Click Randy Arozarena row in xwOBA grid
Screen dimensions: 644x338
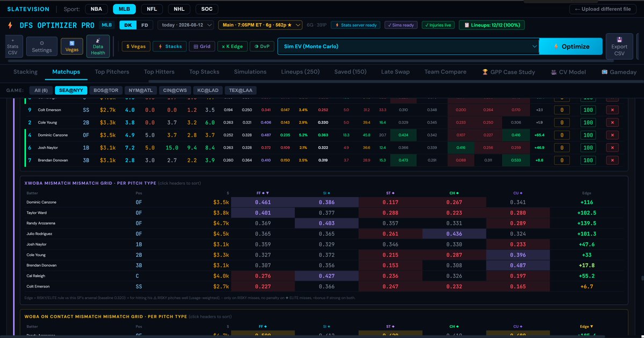coord(324,224)
